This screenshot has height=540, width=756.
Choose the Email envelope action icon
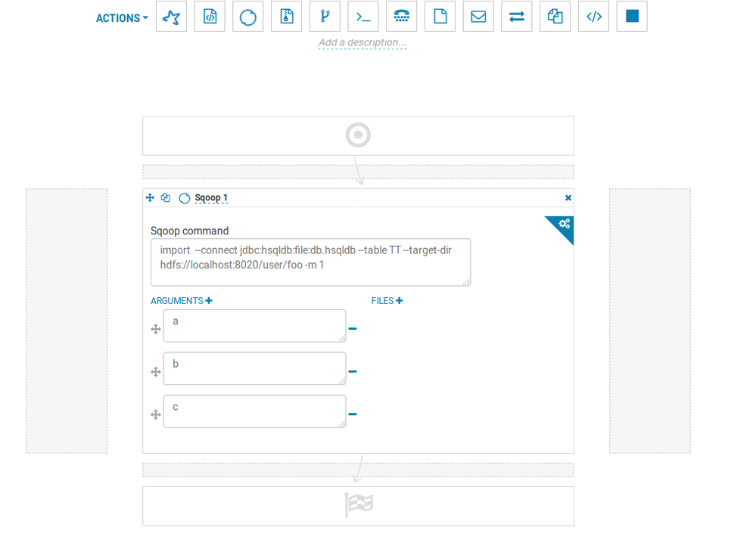478,17
